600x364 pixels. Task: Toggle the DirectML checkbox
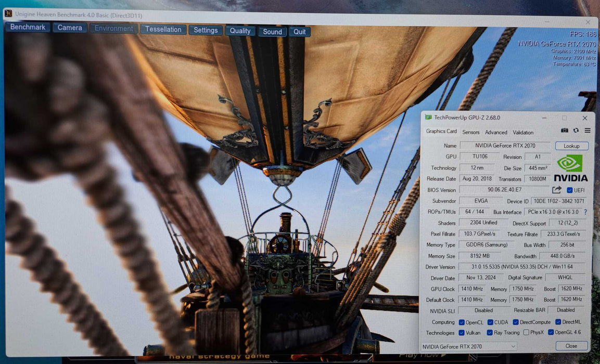point(558,322)
